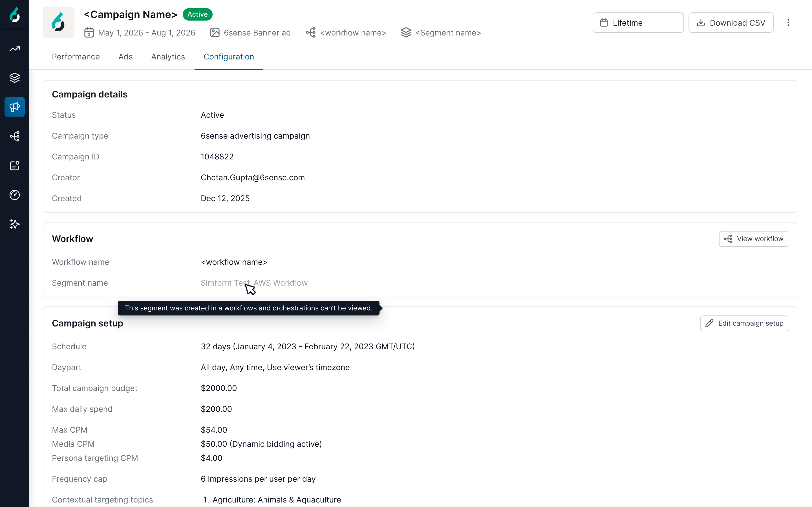Click the Download CSV button

tap(731, 23)
